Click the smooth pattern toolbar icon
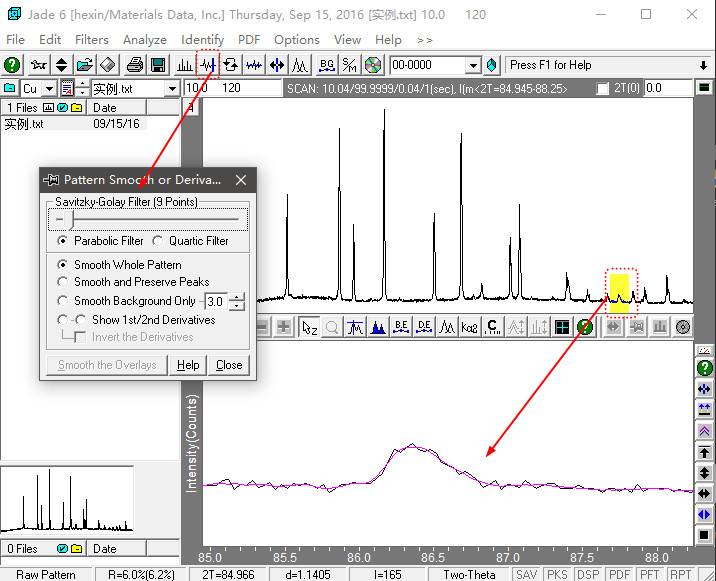Image resolution: width=716 pixels, height=581 pixels. coord(208,65)
